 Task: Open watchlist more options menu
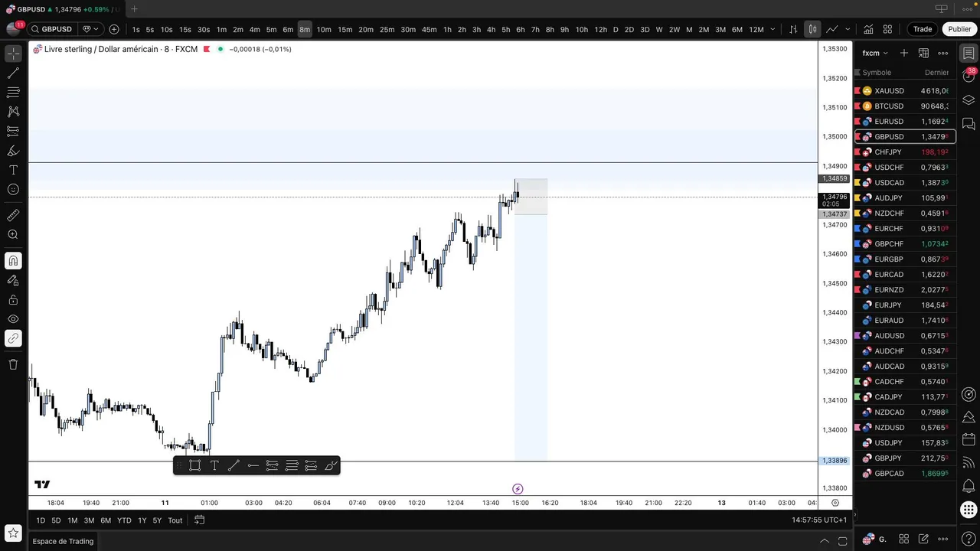point(943,53)
